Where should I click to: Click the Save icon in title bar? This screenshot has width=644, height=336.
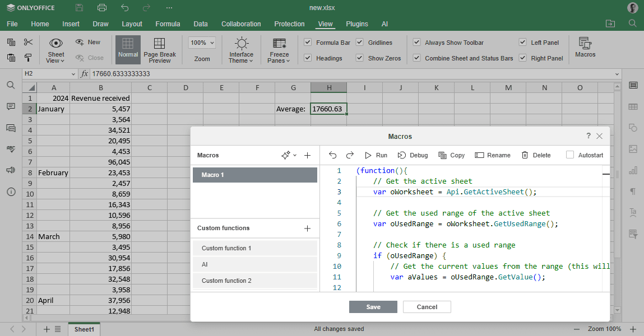[x=79, y=8]
